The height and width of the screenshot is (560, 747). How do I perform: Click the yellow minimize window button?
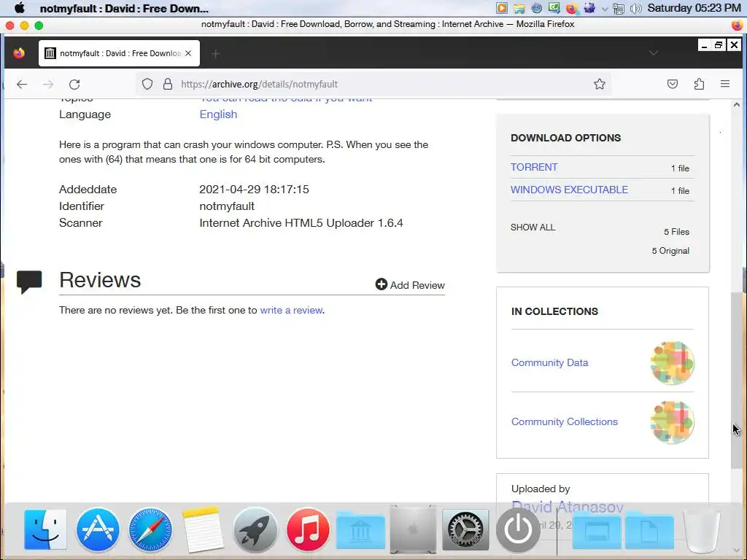pos(24,26)
